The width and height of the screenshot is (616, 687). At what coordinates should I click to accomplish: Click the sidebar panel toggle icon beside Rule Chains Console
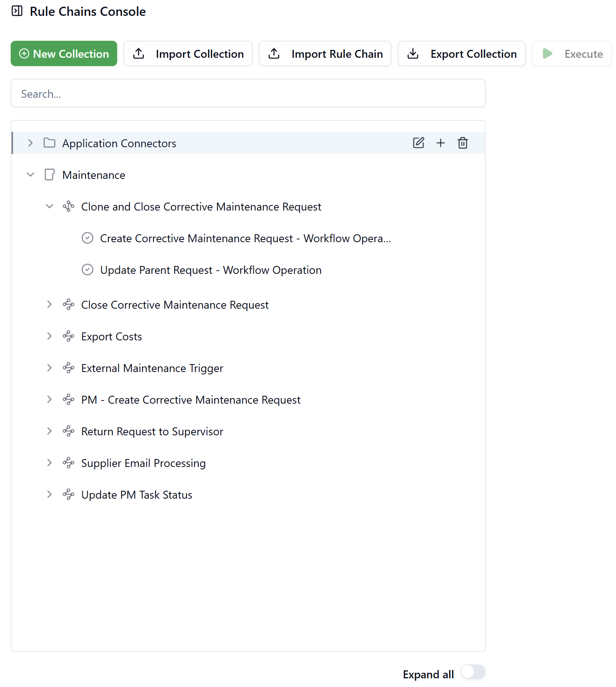pyautogui.click(x=17, y=11)
